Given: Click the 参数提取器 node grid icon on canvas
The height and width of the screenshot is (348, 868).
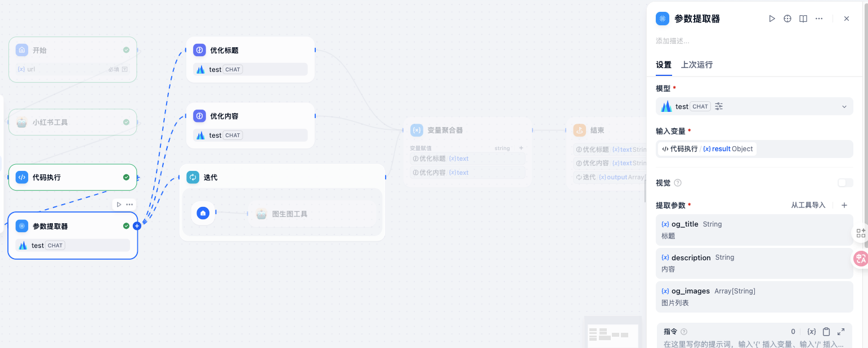Looking at the screenshot, I should [x=22, y=226].
